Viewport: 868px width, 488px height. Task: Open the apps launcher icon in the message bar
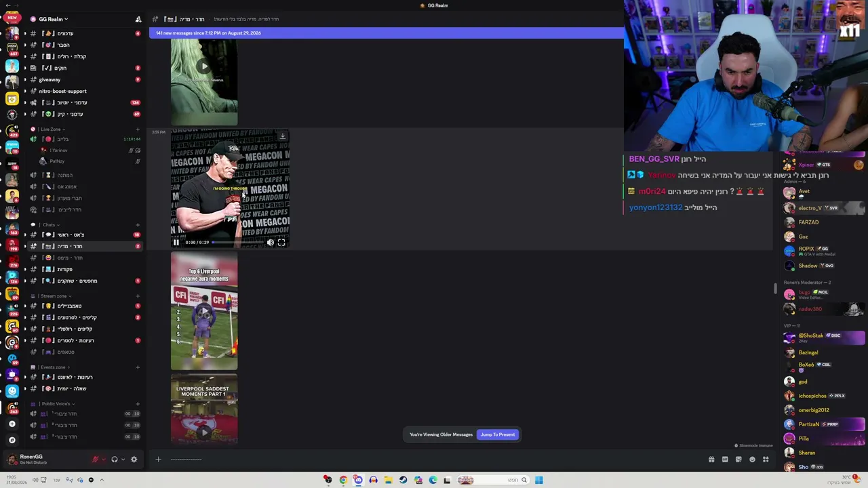[x=766, y=460]
